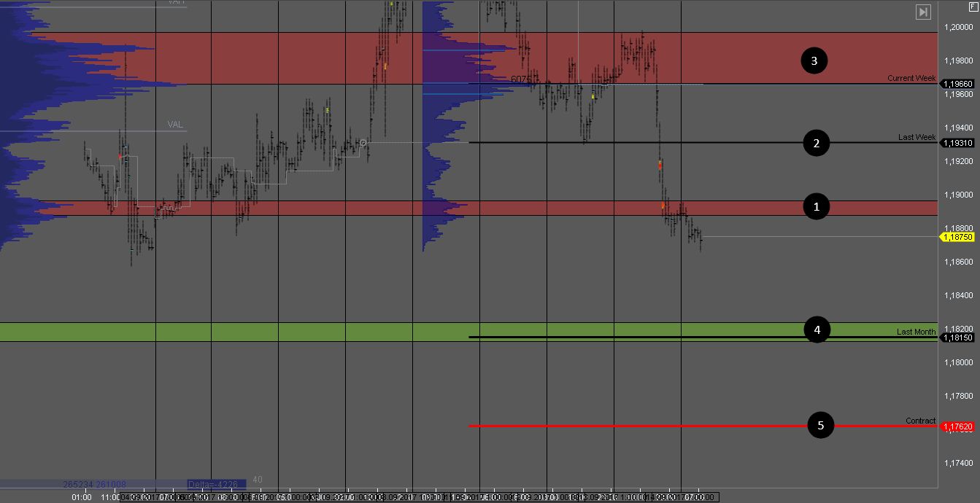
Task: Click the red Contract line label
Action: click(x=920, y=421)
